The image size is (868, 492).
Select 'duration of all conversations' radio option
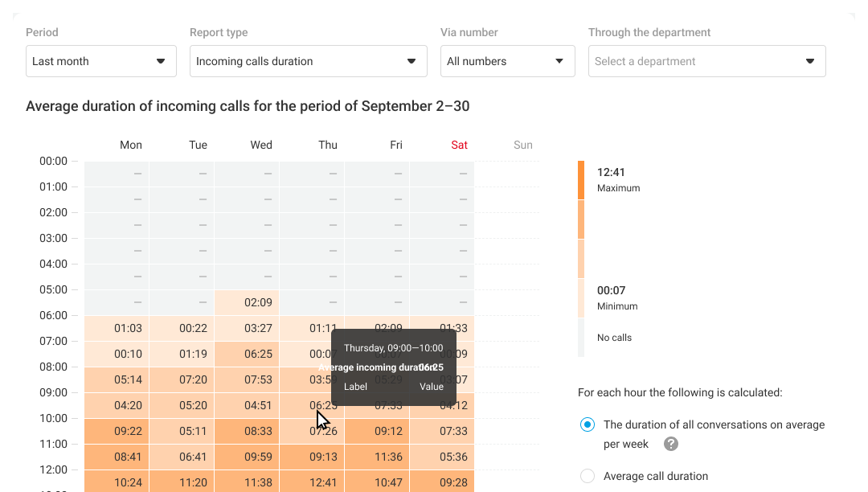[x=588, y=424]
